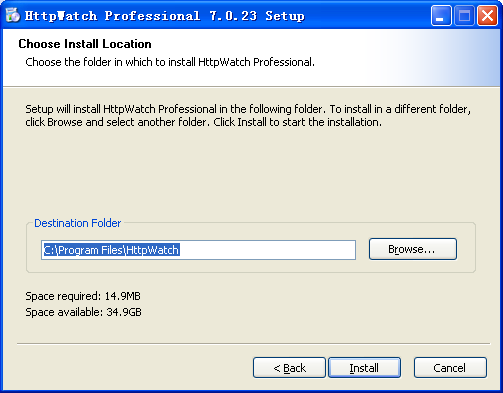Screen dimensions: 503x393
Task: Click the Choose Install Location heading
Action: click(x=85, y=44)
